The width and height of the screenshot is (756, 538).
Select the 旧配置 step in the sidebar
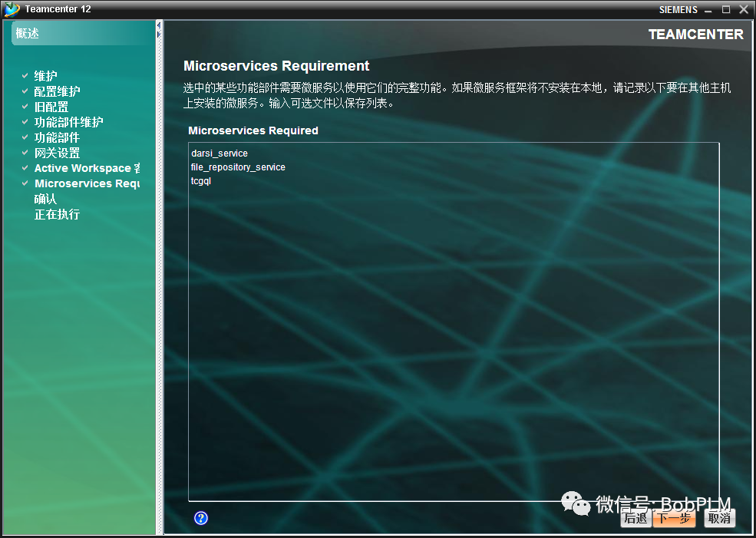pos(51,107)
